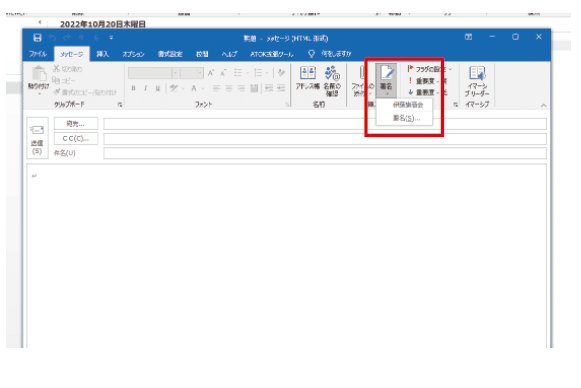Click the 名前の確認 check names icon
Image resolution: width=581 pixels, height=388 pixels.
tap(332, 81)
